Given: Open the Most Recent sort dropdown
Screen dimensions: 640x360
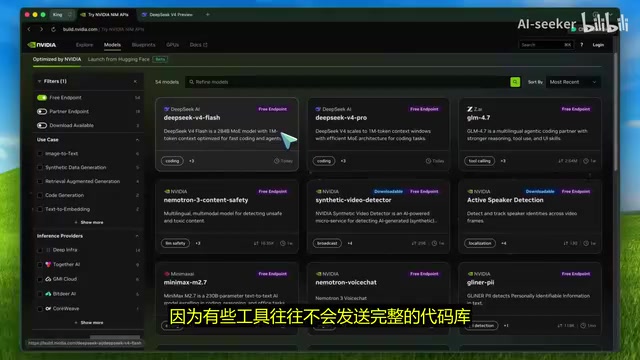Looking at the screenshot, I should click(x=573, y=82).
